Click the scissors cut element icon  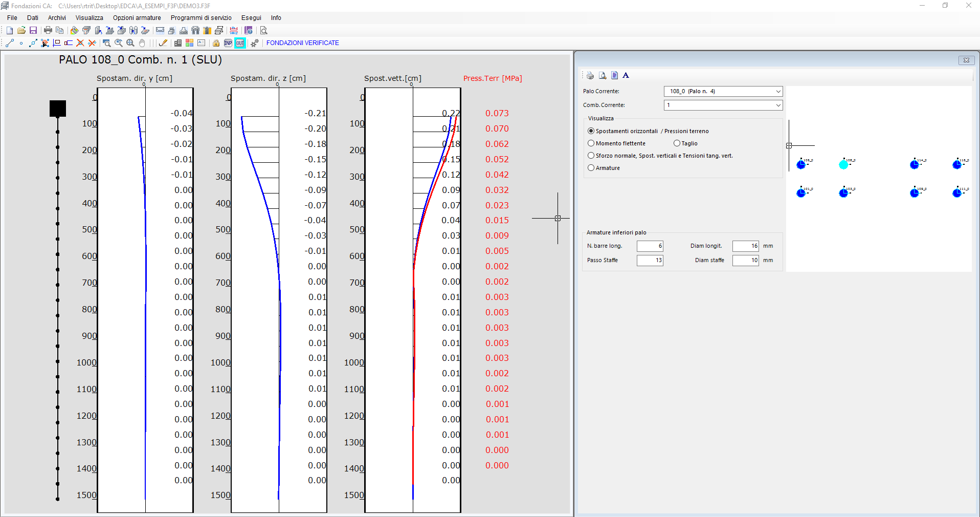pos(92,43)
